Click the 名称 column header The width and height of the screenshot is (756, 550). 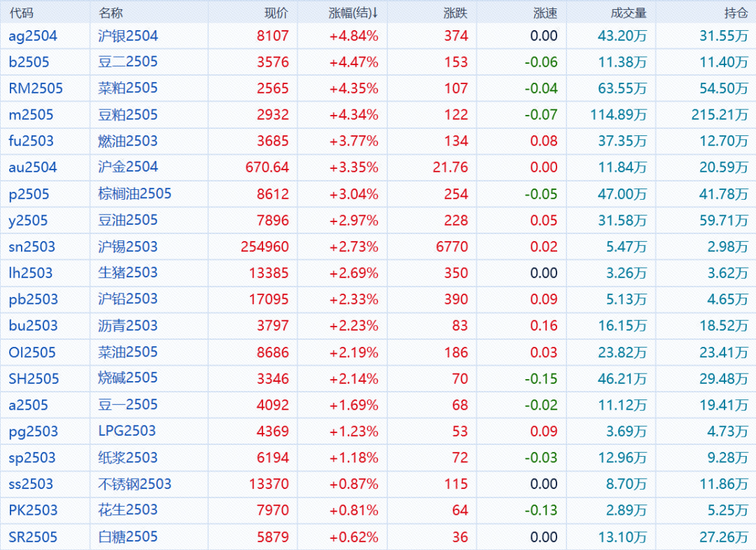110,13
